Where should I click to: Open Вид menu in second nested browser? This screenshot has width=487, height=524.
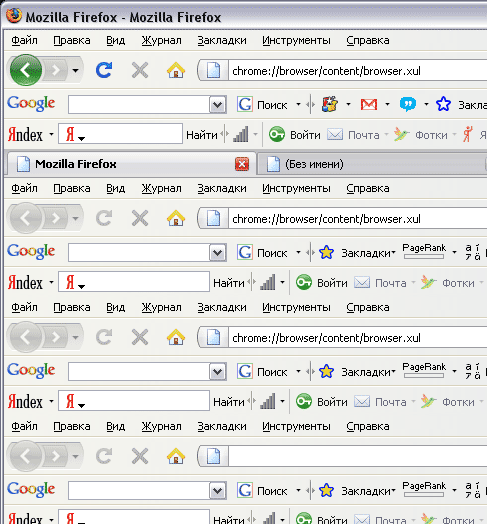click(116, 307)
